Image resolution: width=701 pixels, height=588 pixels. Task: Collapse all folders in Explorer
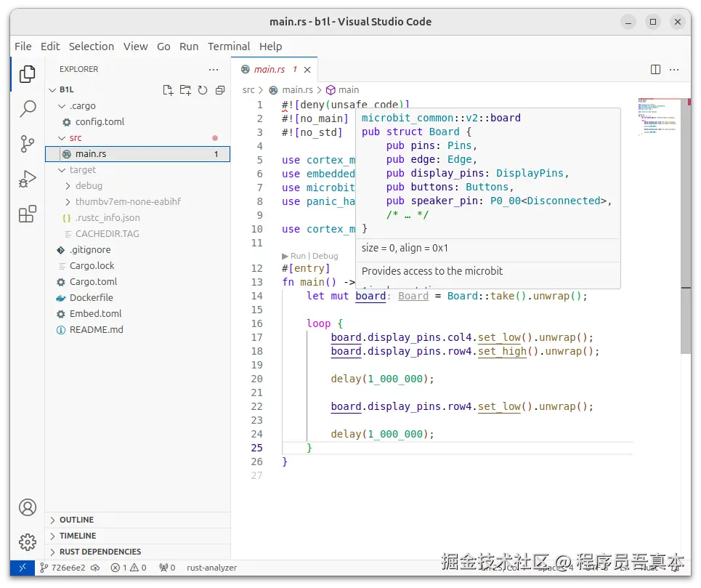(220, 90)
